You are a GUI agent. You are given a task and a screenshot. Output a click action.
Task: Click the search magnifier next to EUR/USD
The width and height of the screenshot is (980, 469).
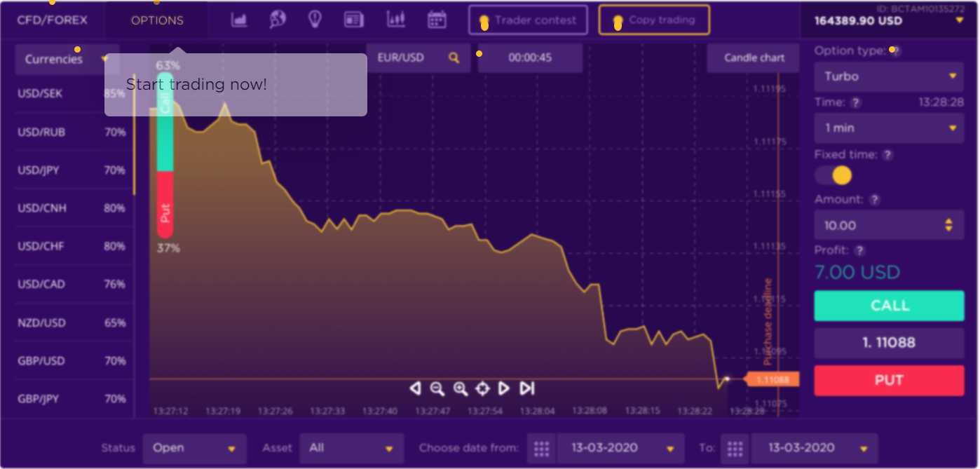(454, 57)
